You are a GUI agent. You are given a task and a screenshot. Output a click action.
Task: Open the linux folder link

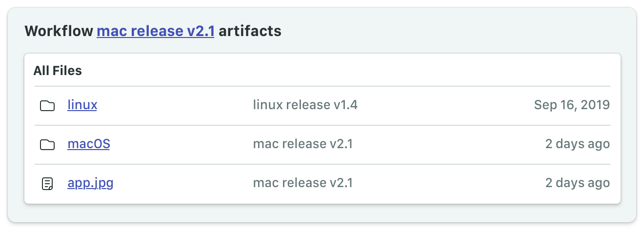click(x=82, y=105)
